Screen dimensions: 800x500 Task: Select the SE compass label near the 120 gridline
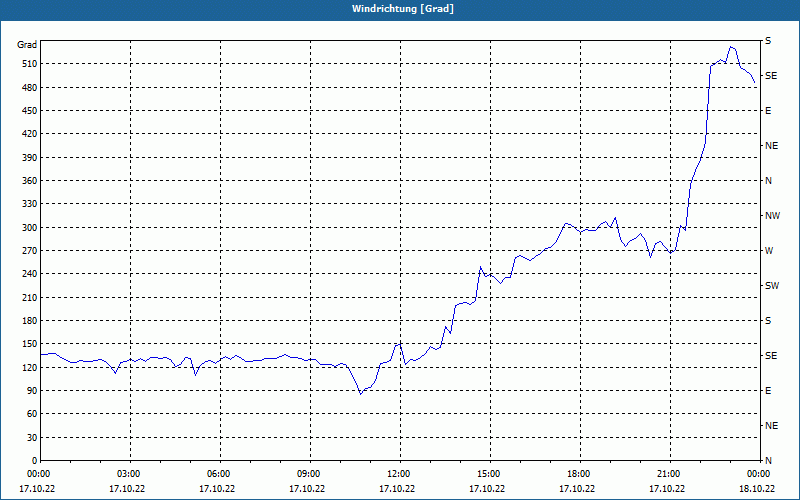pyautogui.click(x=771, y=356)
